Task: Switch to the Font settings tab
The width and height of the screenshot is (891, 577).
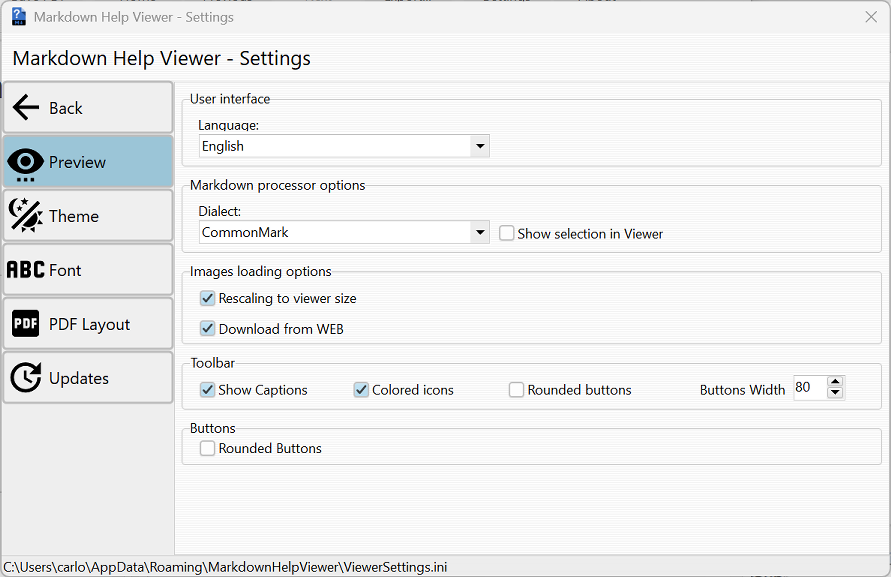Action: click(x=88, y=269)
